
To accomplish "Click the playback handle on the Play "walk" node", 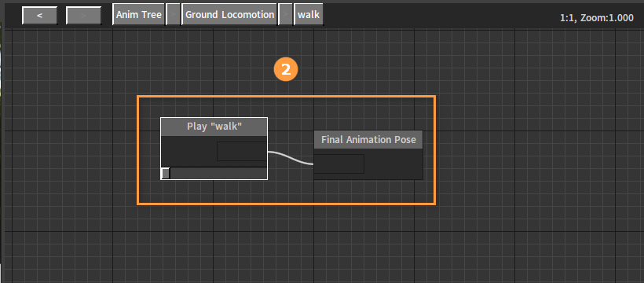I will pyautogui.click(x=166, y=173).
